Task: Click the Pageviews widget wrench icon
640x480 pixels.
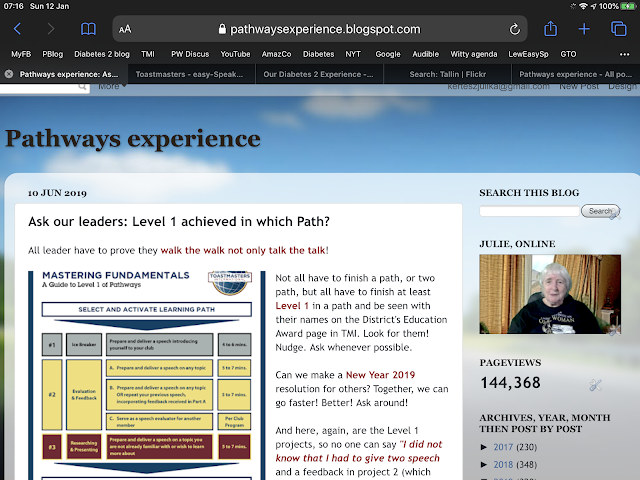Action: [x=596, y=384]
